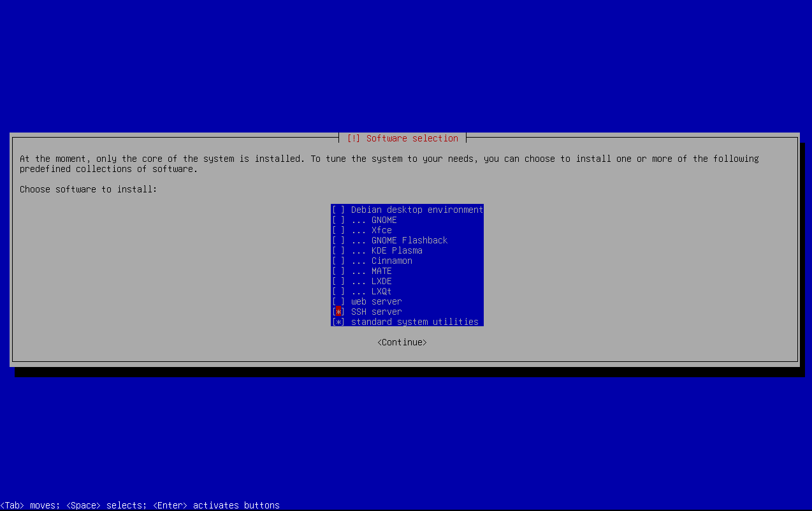Select the GNOME desktop checkbox
This screenshot has width=812, height=511.
pyautogui.click(x=338, y=220)
